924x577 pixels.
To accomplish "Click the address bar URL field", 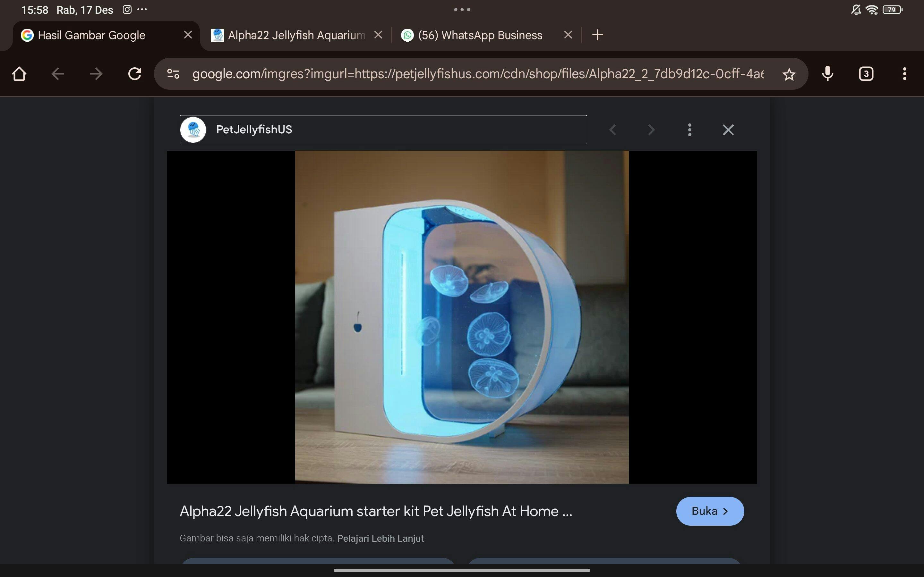I will pos(477,74).
